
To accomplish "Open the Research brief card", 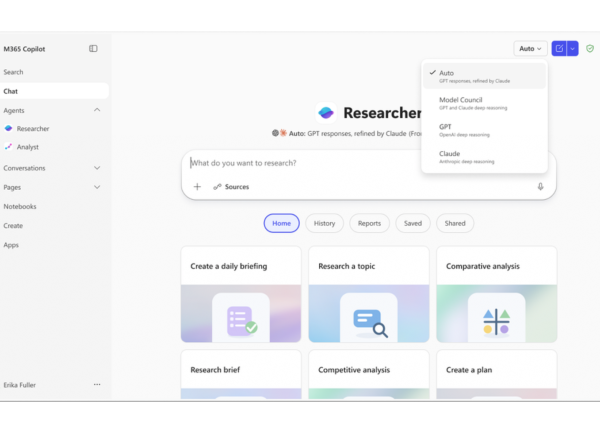I will (x=241, y=374).
